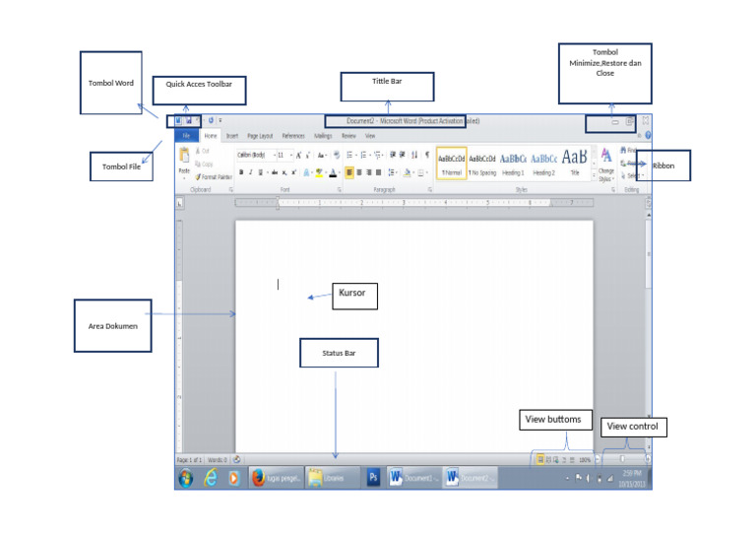Viewport: 756px width, 535px height.
Task: Switch to Print Layout view button
Action: [540, 460]
